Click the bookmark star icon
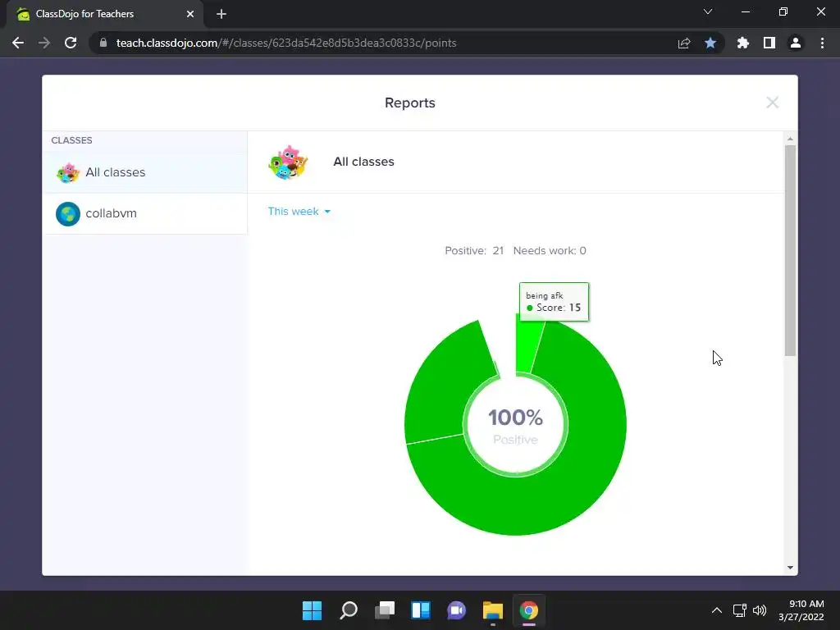The height and width of the screenshot is (630, 840). pyautogui.click(x=710, y=43)
